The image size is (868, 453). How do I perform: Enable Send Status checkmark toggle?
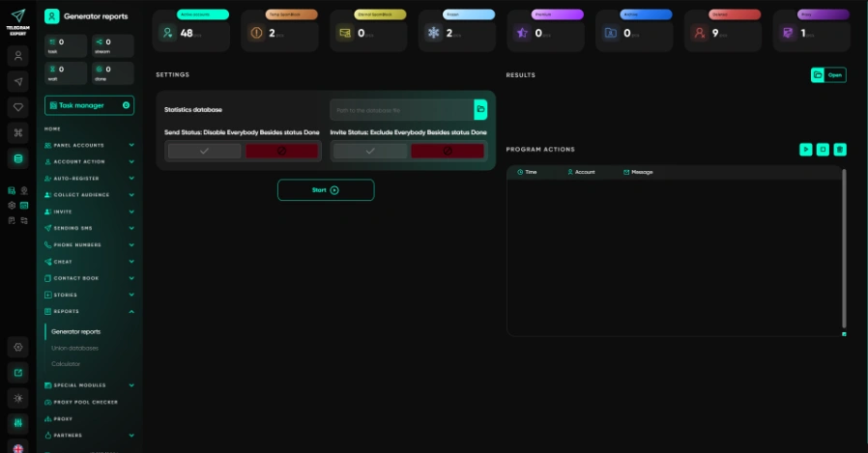pyautogui.click(x=204, y=151)
